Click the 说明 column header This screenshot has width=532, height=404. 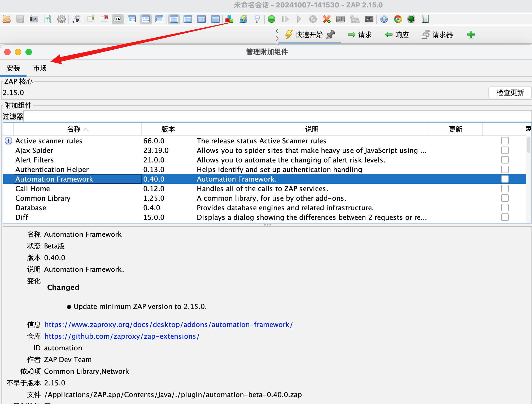coord(312,129)
